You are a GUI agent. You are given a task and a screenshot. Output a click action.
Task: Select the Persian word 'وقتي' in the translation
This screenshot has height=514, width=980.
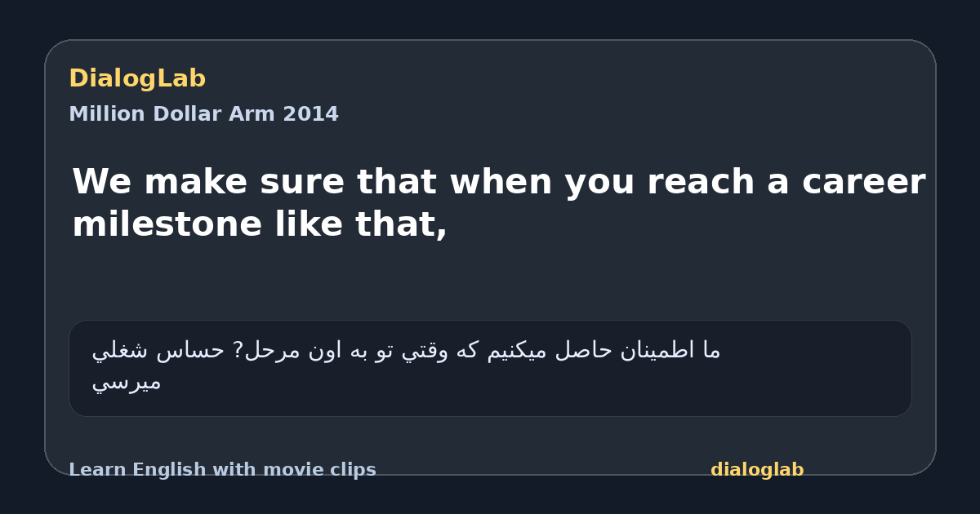pyautogui.click(x=443, y=351)
